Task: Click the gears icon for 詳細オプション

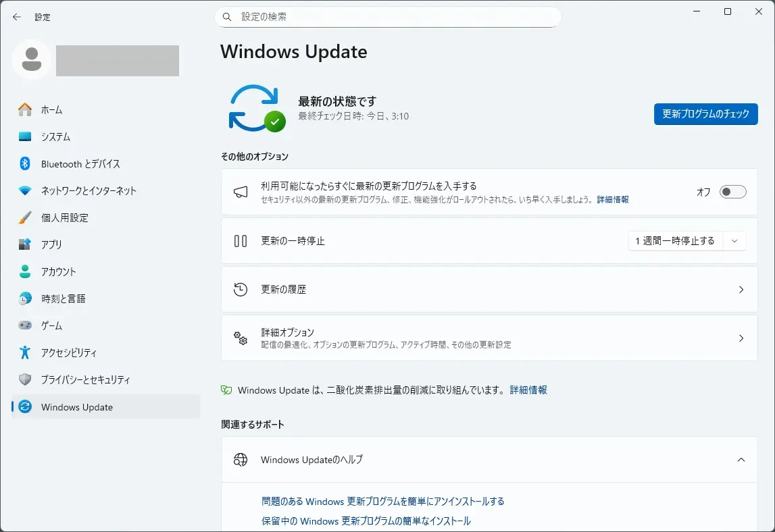Action: 241,338
